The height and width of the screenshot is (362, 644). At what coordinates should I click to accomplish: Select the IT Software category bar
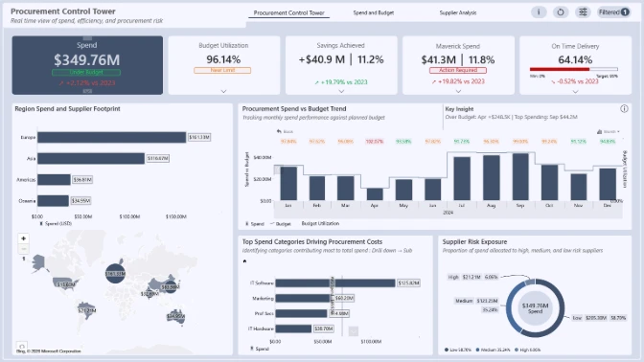[x=335, y=283]
